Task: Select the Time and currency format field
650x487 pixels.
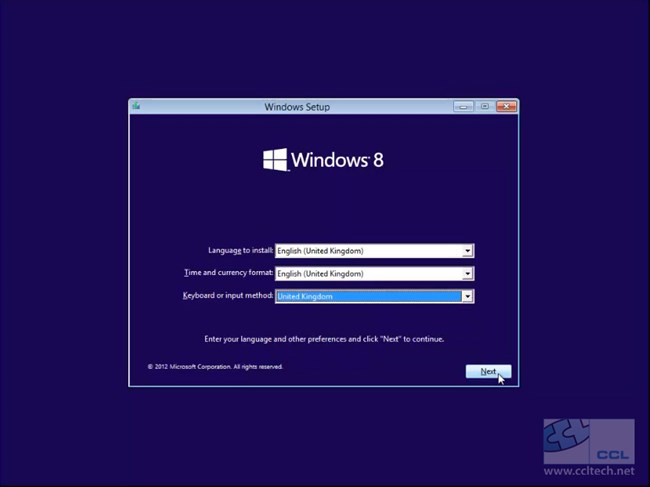Action: pos(374,274)
